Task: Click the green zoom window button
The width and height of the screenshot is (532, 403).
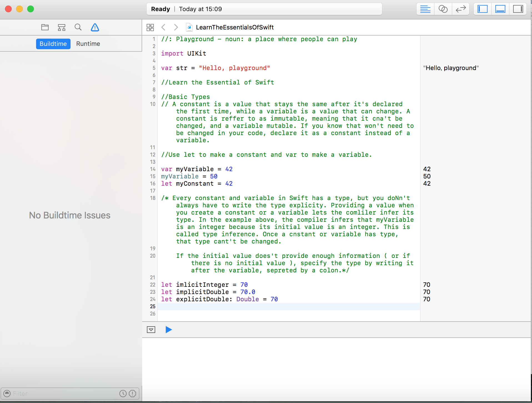Action: [x=31, y=9]
